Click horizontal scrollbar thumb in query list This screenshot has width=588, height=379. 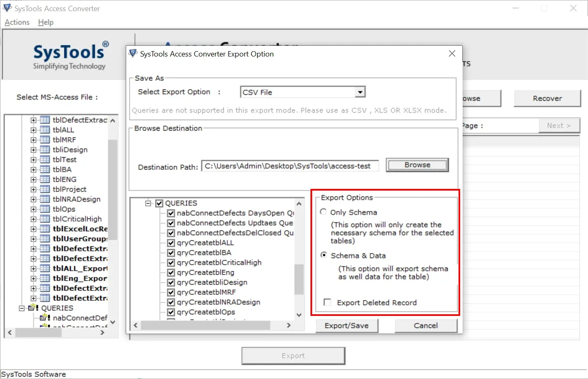coord(205,325)
